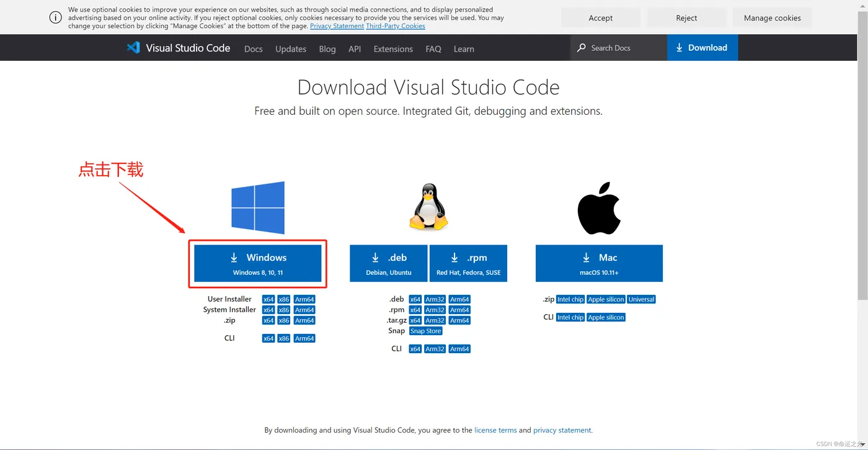Screen dimensions: 868x450
Task: Open Manage cookies settings
Action: (772, 18)
